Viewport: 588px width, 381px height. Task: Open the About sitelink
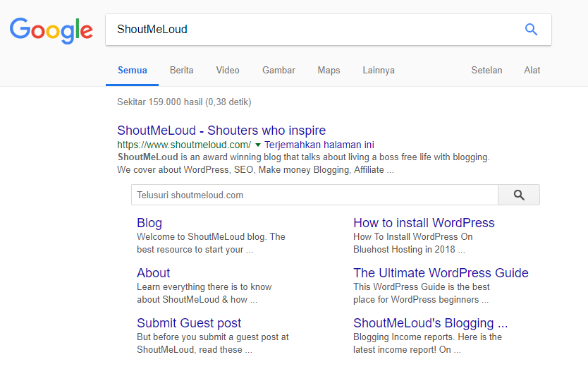154,273
